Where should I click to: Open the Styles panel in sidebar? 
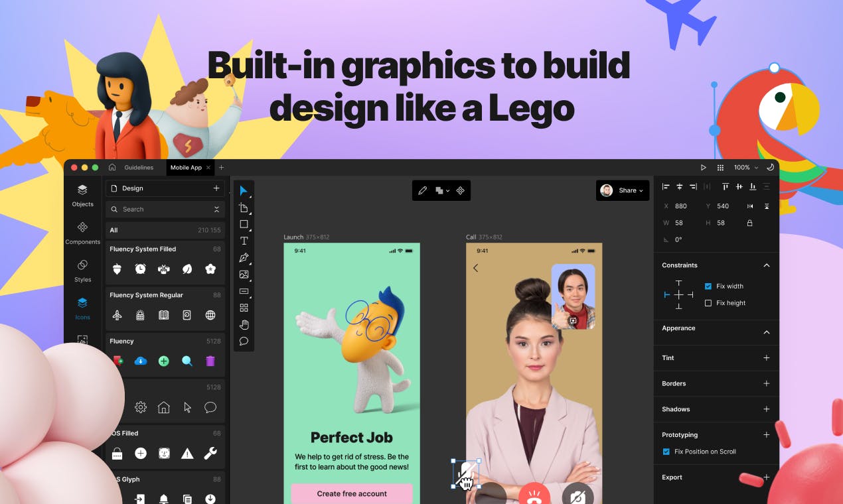coord(82,271)
